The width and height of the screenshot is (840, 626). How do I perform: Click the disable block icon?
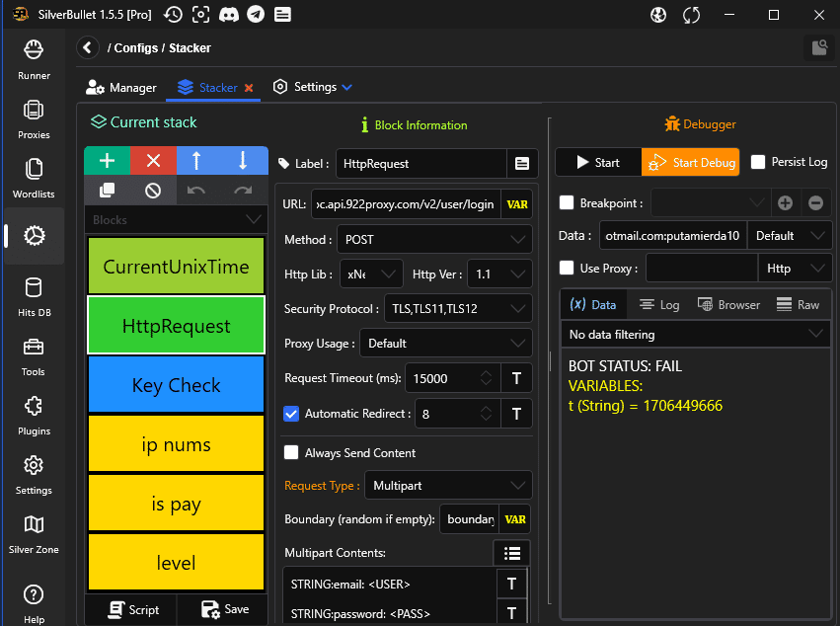pyautogui.click(x=153, y=190)
